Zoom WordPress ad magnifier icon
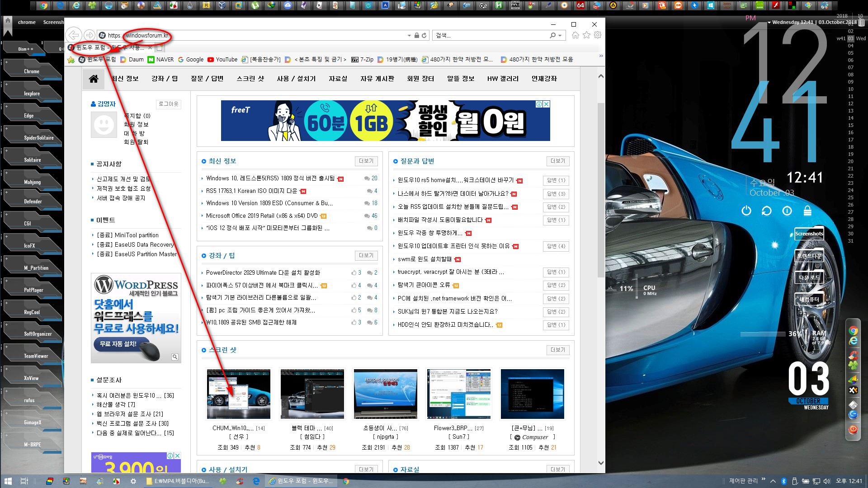This screenshot has width=868, height=488. click(x=175, y=357)
